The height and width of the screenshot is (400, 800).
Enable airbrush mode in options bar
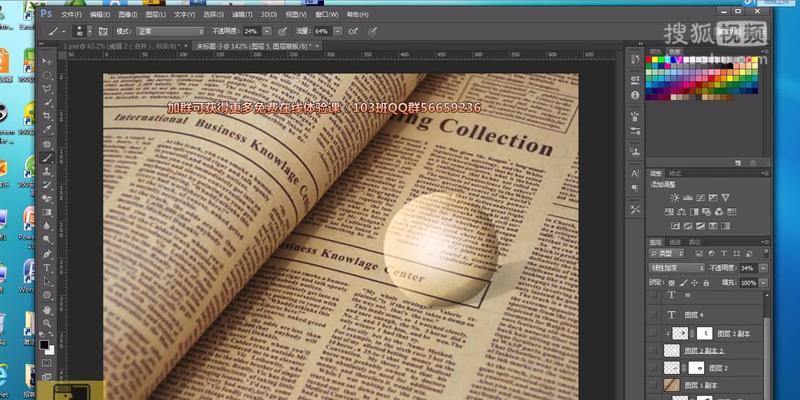pyautogui.click(x=353, y=31)
